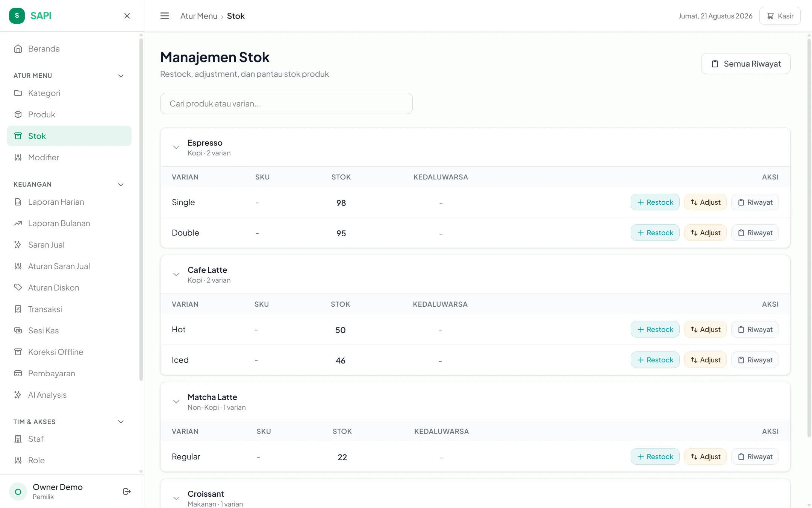This screenshot has width=812, height=508.
Task: Collapse the Espresso product group
Action: pos(176,147)
